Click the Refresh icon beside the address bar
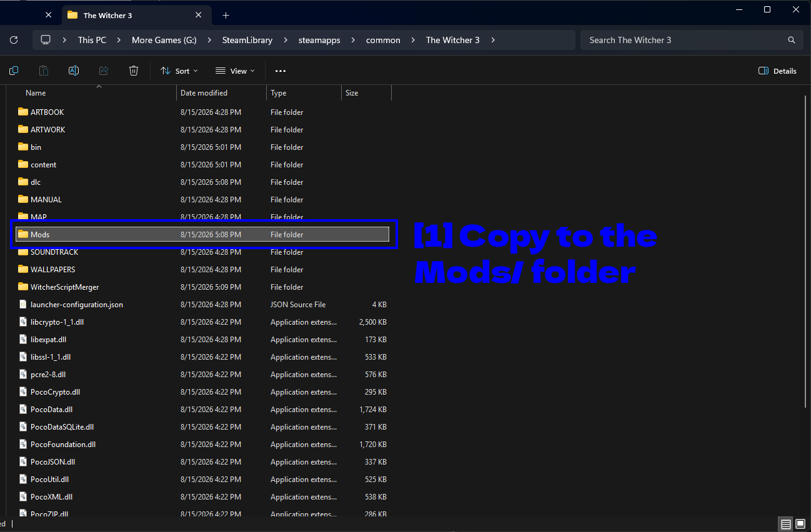Screen dimensions: 811x532 [x=14, y=40]
